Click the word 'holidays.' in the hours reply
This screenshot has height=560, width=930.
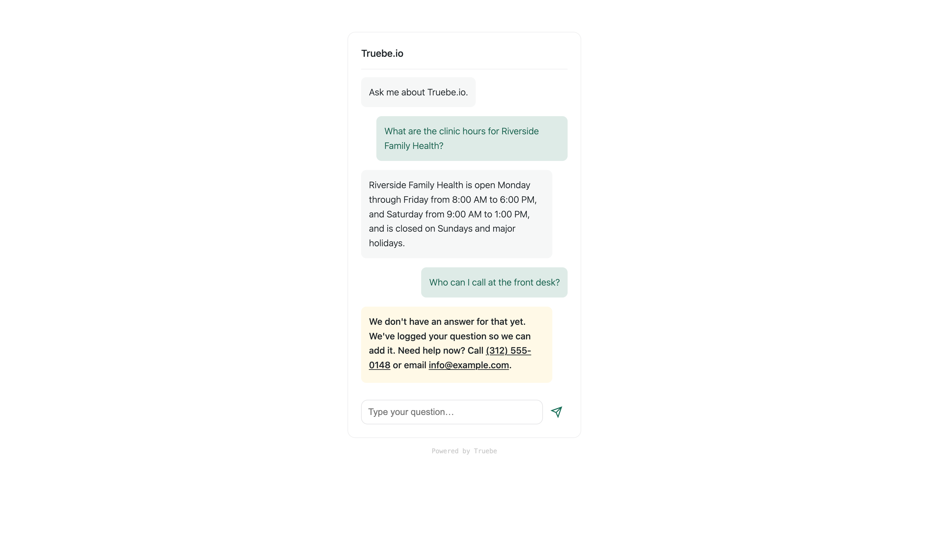[386, 243]
